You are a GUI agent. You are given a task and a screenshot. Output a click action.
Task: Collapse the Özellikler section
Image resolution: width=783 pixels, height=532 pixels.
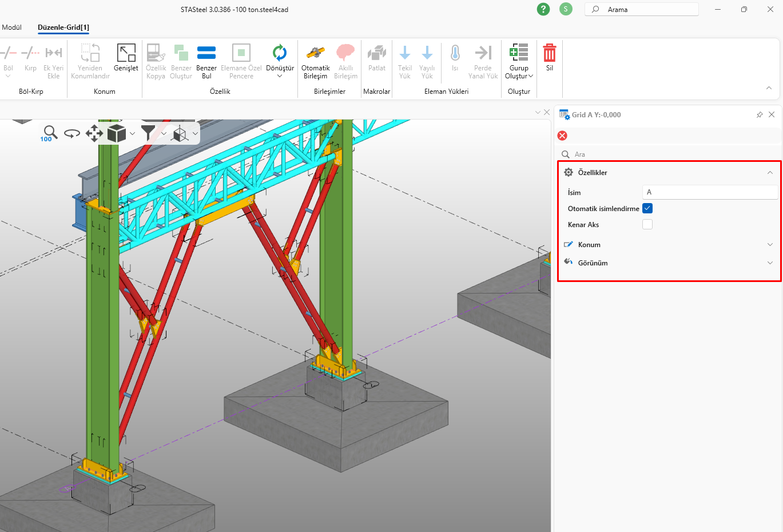(770, 173)
